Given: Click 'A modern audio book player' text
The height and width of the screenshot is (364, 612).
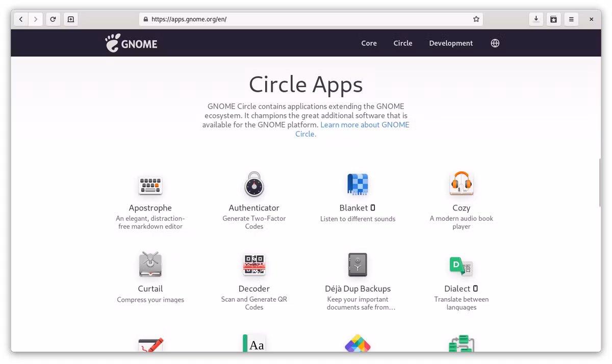Looking at the screenshot, I should (x=462, y=222).
